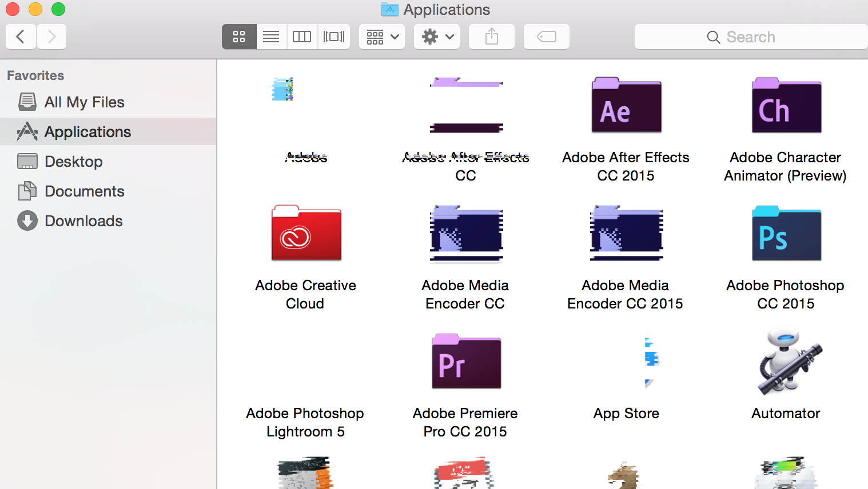Minimize the window with yellow button
This screenshot has height=489, width=868.
click(35, 9)
